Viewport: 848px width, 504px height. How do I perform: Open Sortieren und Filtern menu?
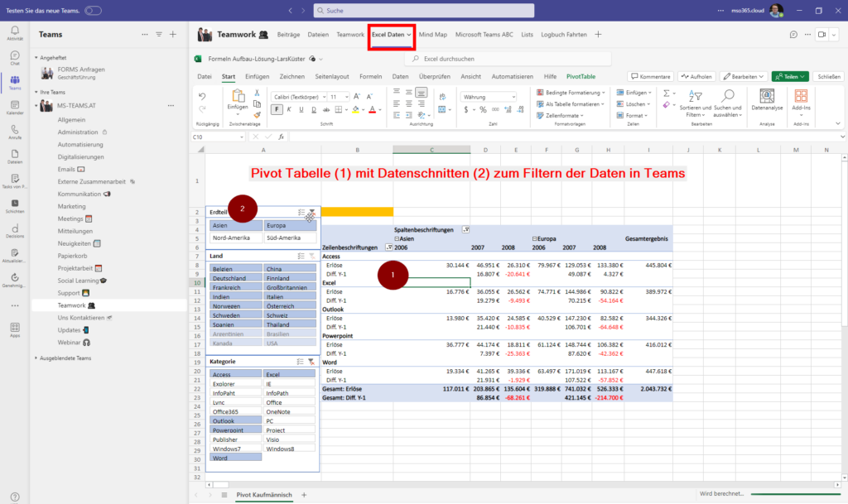coord(696,103)
